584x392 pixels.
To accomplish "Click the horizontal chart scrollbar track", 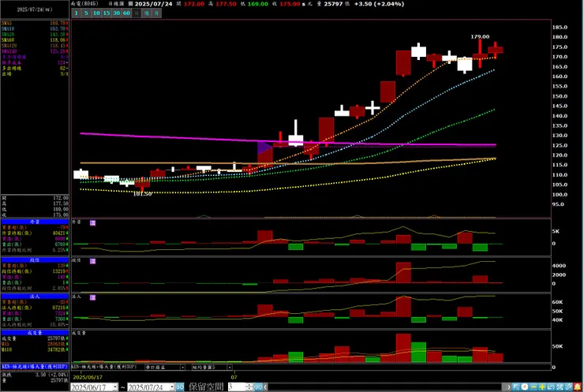I will pos(385,387).
